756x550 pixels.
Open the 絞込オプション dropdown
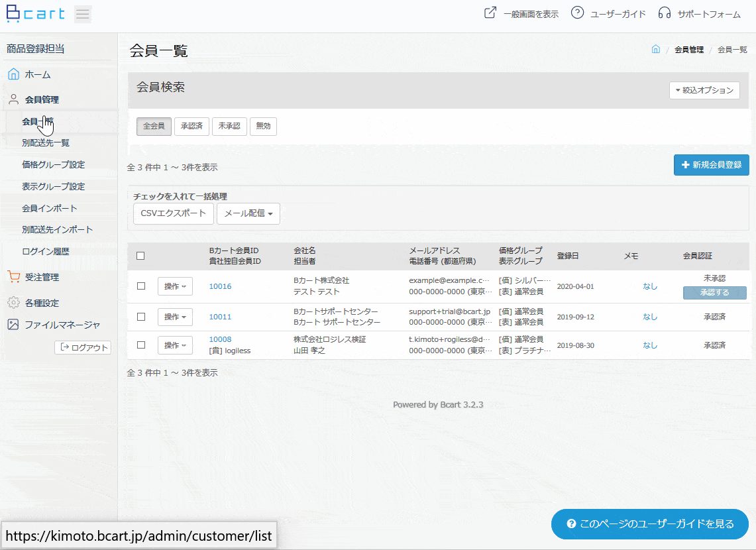[x=704, y=90]
